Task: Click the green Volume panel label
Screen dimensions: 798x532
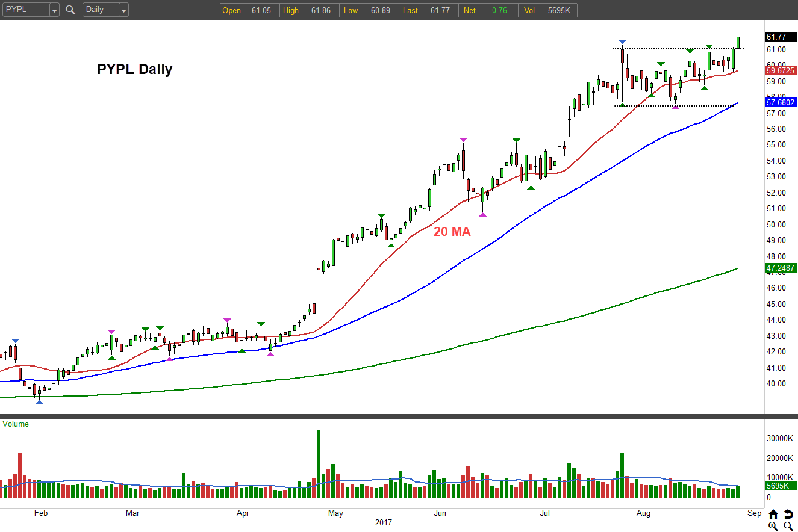Action: tap(16, 424)
